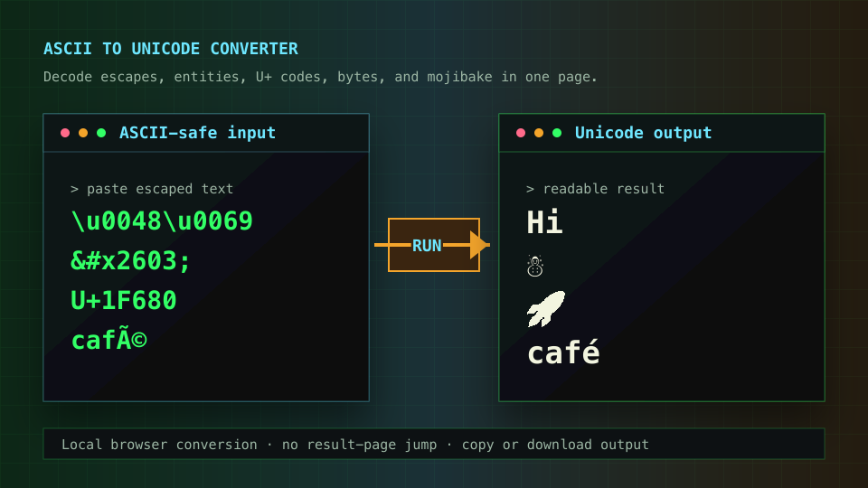Select the U+1F680 input line
The height and width of the screenshot is (488, 868).
tap(124, 300)
